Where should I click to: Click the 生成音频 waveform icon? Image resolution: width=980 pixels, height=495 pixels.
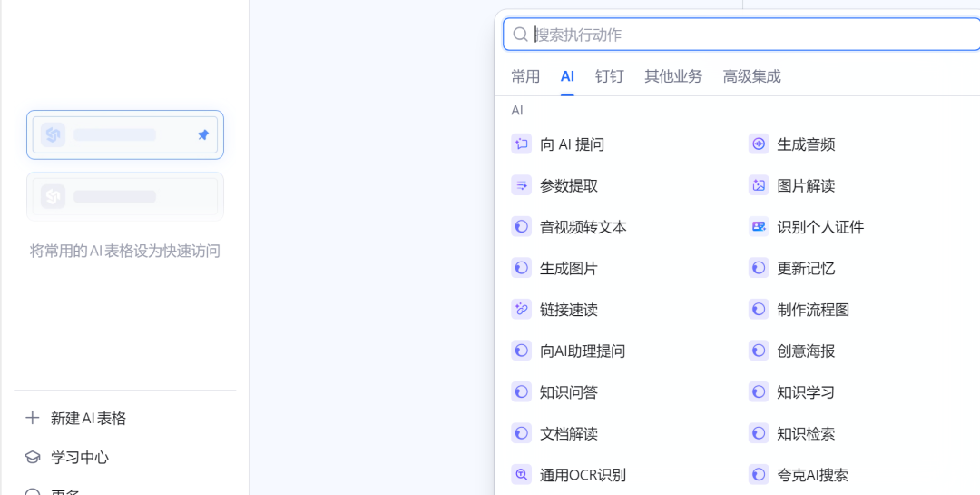(759, 144)
